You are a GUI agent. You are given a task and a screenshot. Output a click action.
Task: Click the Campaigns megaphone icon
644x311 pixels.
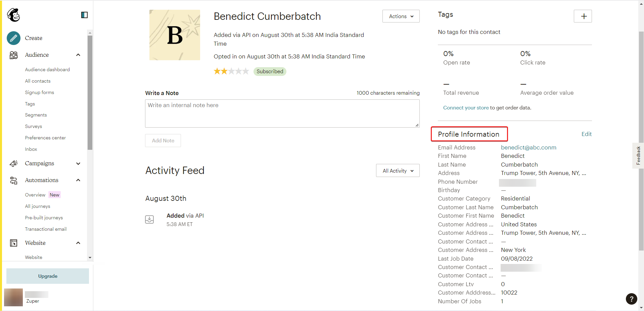point(14,164)
